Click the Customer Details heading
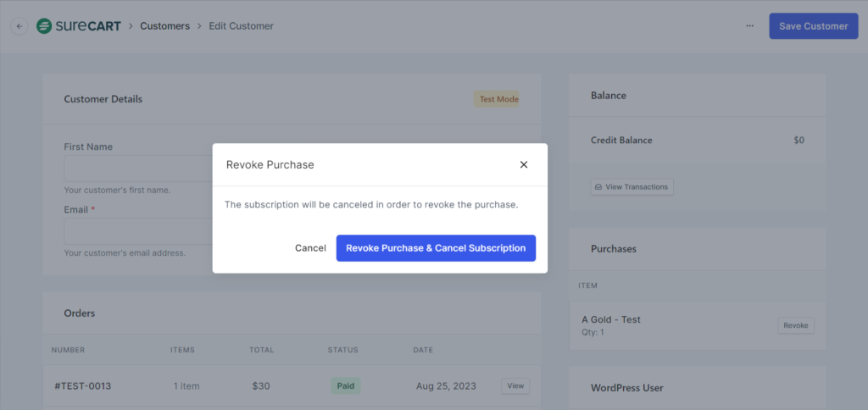 click(103, 99)
